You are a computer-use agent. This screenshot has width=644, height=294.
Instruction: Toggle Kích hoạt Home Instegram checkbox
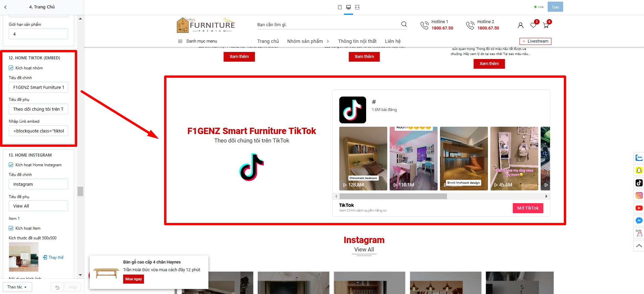pyautogui.click(x=11, y=165)
